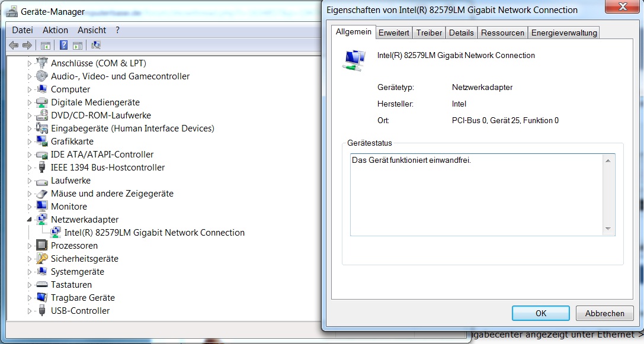Screen dimensions: 644x344
Task: Click the Sicherheitsgeräte key icon
Action: click(41, 258)
